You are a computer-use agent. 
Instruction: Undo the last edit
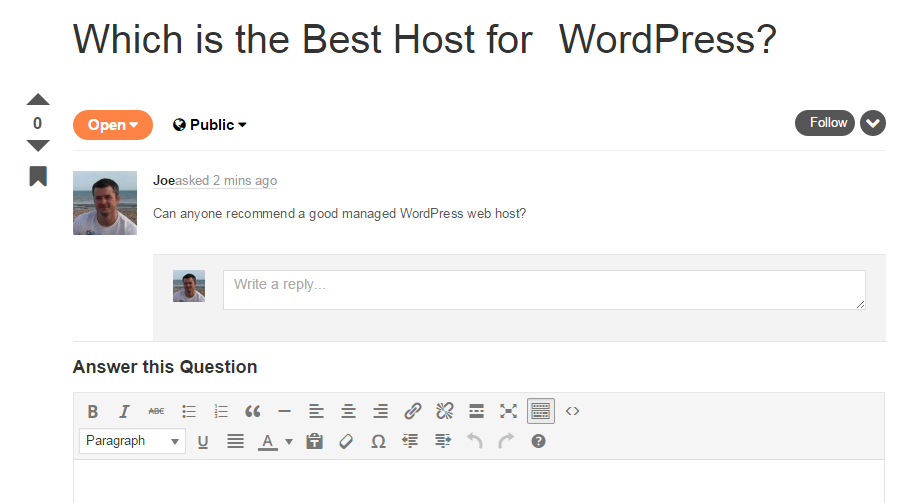tap(474, 441)
